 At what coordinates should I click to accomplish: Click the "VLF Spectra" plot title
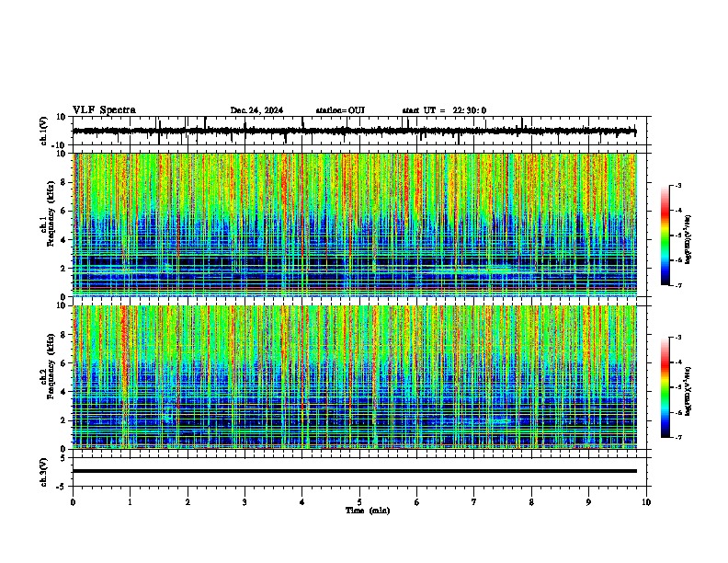point(104,110)
